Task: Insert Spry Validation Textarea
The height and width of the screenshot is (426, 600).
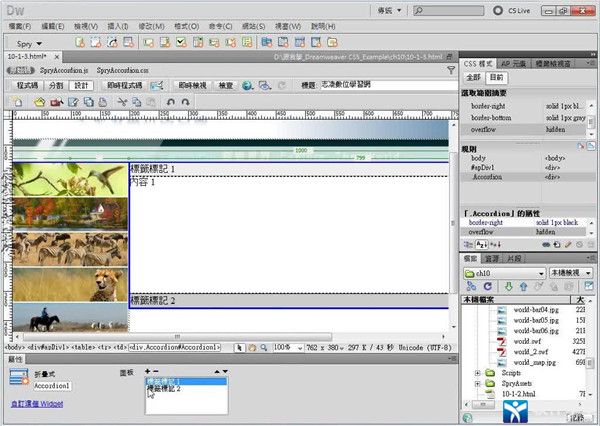Action: pyautogui.click(x=165, y=42)
